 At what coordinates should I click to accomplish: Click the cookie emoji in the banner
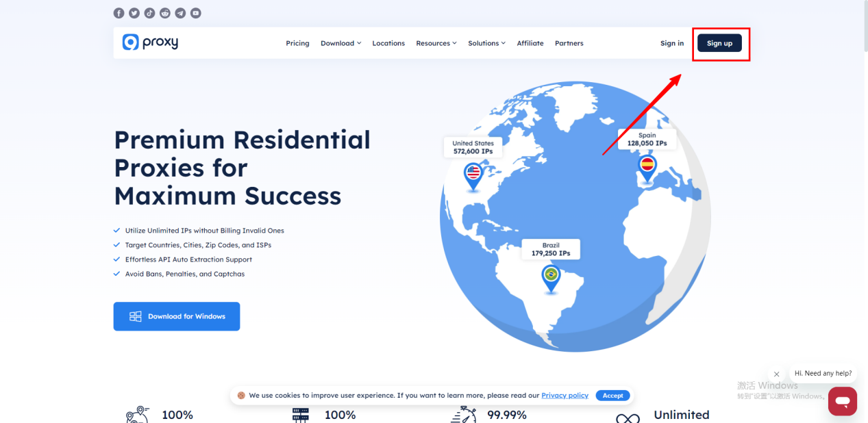[x=241, y=396]
